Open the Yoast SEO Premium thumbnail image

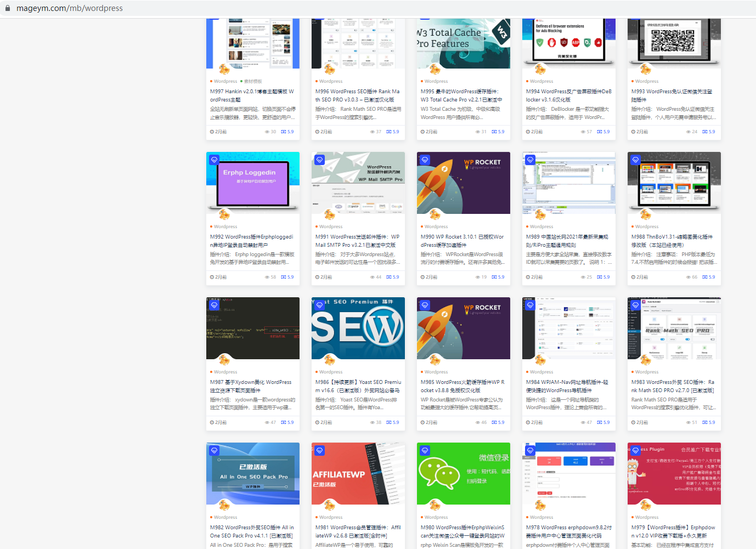point(358,328)
